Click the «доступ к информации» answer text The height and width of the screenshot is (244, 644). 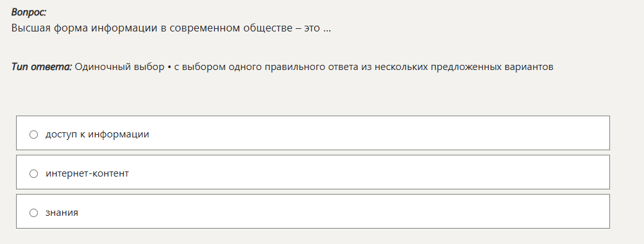coord(97,135)
